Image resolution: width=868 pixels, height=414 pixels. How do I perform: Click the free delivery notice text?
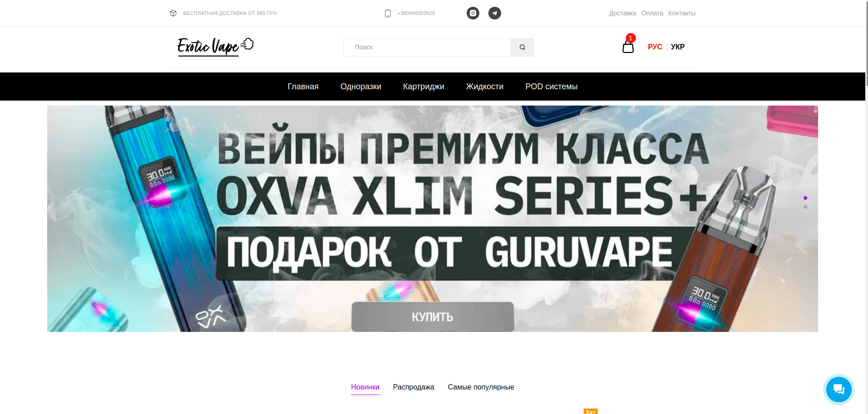229,13
